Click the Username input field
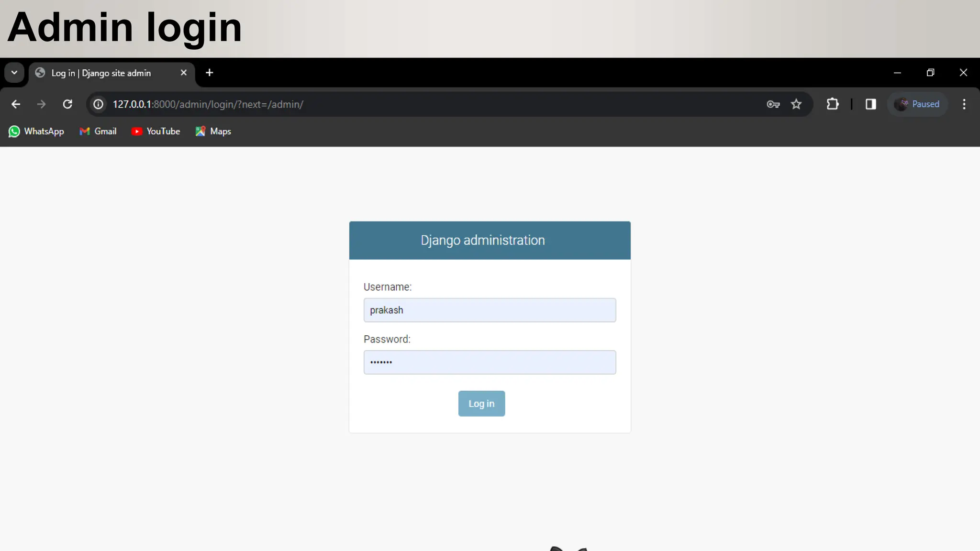This screenshot has height=551, width=980. [x=490, y=310]
